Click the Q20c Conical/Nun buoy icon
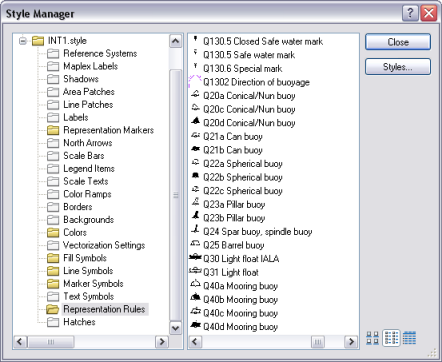 point(195,108)
